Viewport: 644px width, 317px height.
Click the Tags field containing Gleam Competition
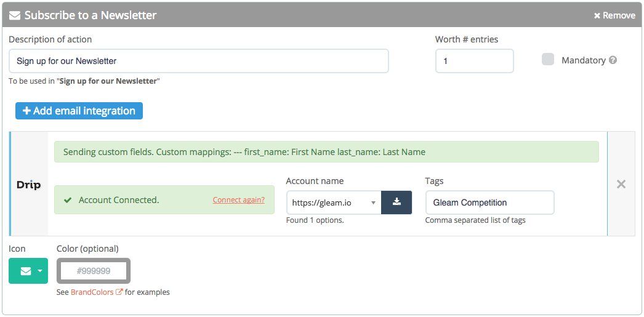click(x=490, y=202)
